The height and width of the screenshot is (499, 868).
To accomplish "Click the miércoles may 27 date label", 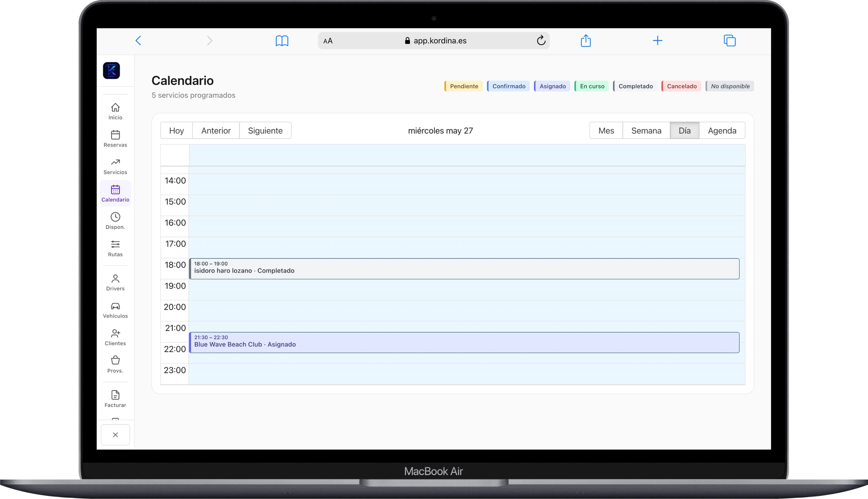I will 440,131.
